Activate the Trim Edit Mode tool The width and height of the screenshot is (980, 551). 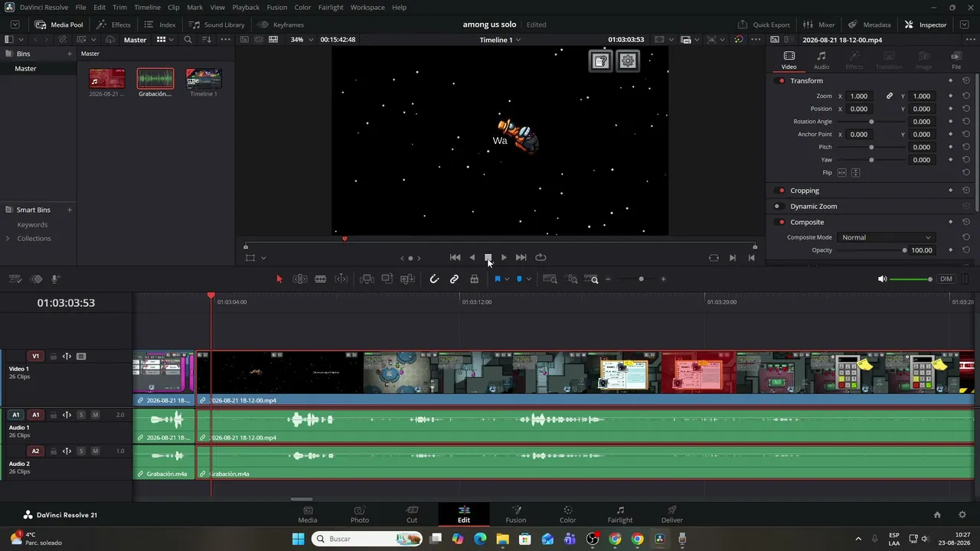click(x=300, y=279)
